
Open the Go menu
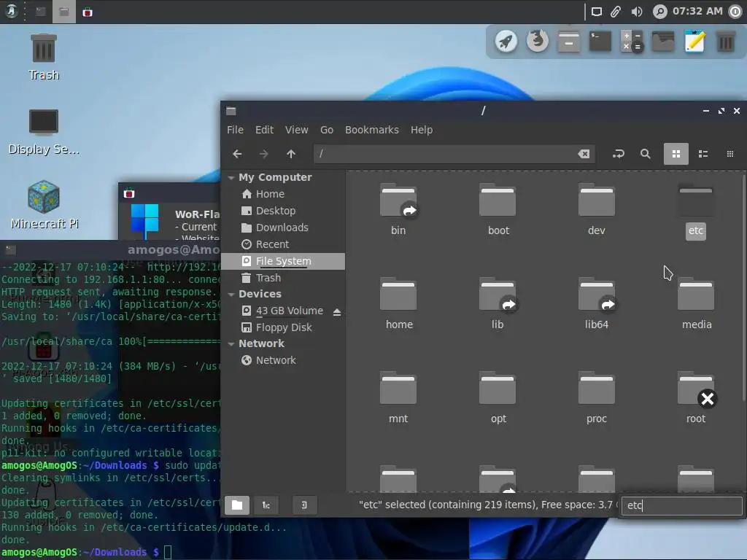[326, 130]
